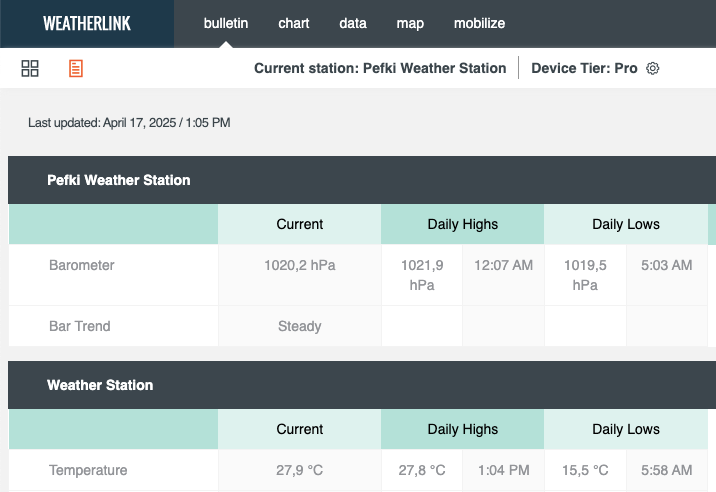Click Current station: Pefki Weather Station text
The width and height of the screenshot is (716, 492).
380,68
